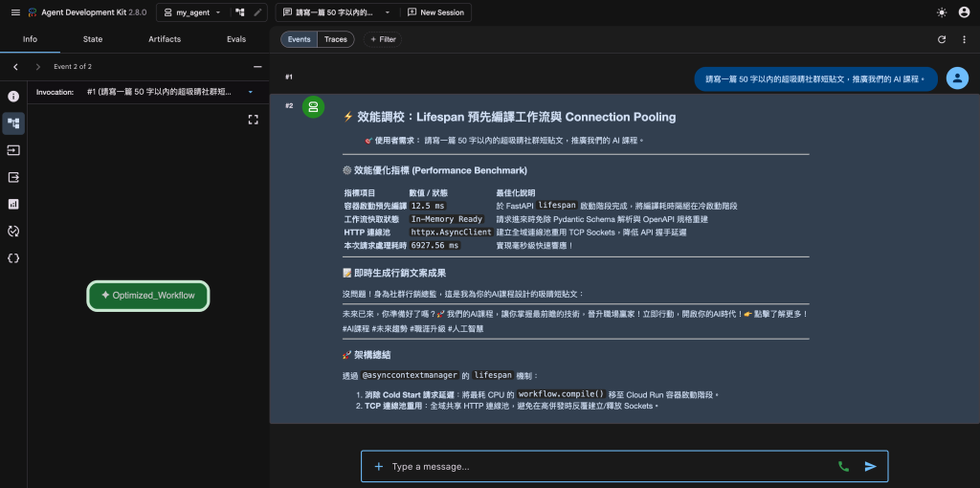The height and width of the screenshot is (488, 980).
Task: Open the circular checkmark sidebar icon
Action: coord(13,232)
